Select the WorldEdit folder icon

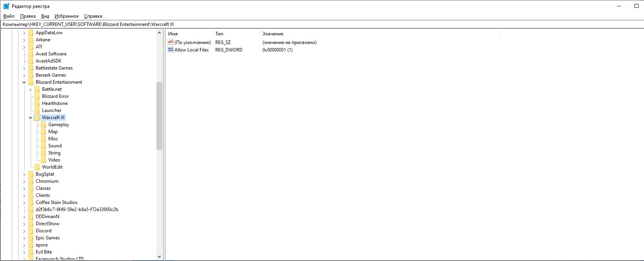37,167
